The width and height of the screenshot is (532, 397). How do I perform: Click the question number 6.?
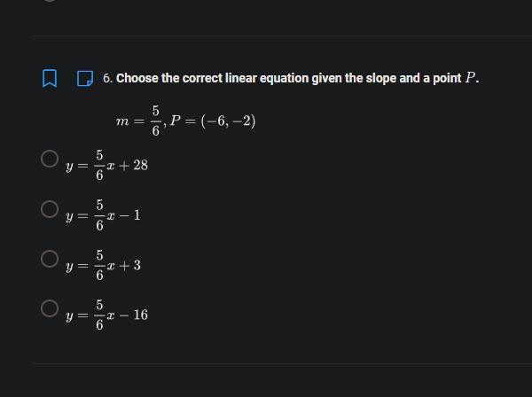(x=107, y=78)
